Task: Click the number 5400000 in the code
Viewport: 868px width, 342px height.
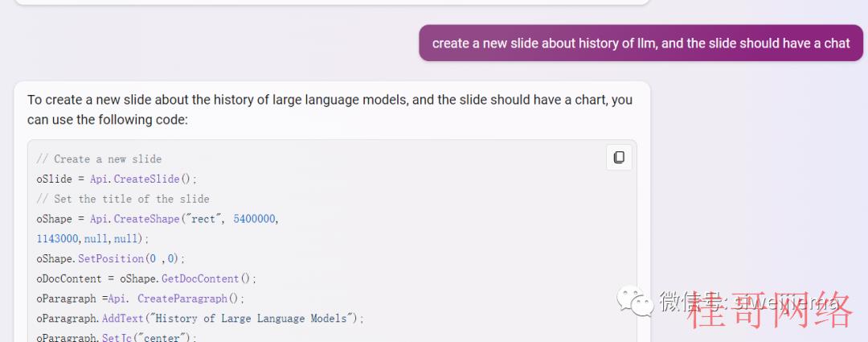Action: [254, 219]
